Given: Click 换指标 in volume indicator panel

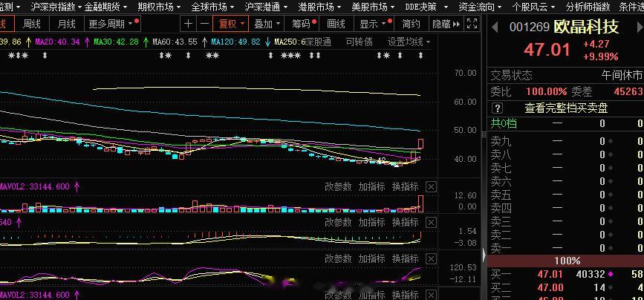Looking at the screenshot, I should [406, 187].
